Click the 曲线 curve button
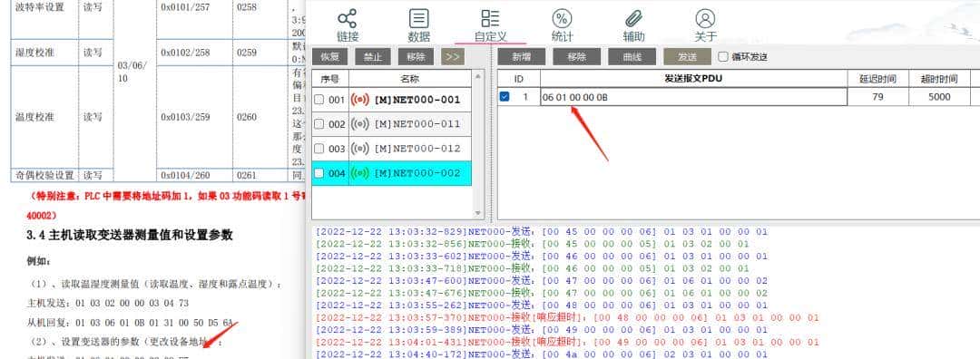Viewport: 980px width, 359px height. click(x=632, y=57)
